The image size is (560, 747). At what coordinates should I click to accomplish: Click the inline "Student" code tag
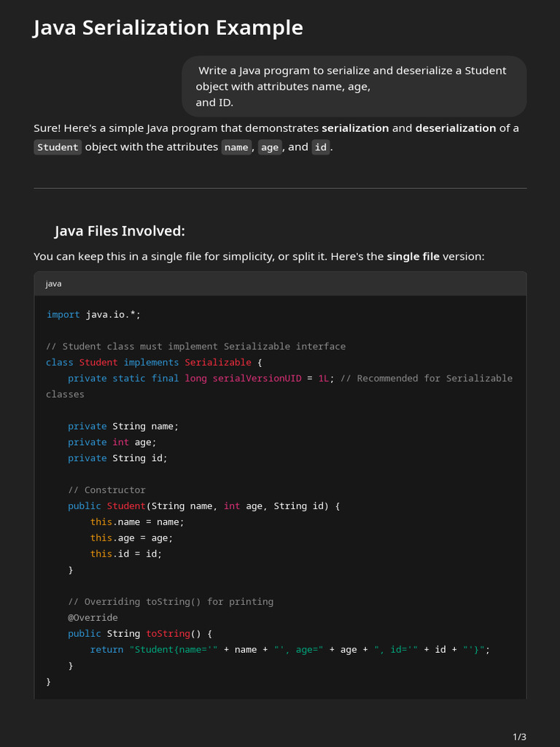click(x=58, y=147)
